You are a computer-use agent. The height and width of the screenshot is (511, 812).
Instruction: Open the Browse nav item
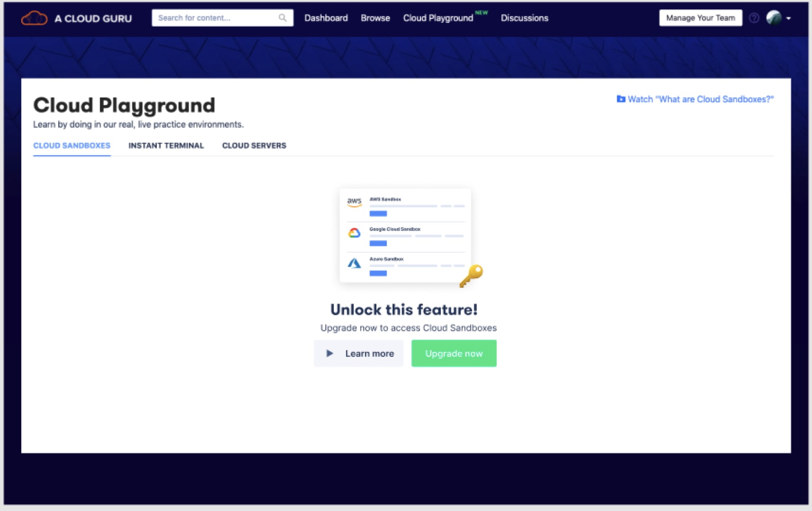tap(375, 18)
